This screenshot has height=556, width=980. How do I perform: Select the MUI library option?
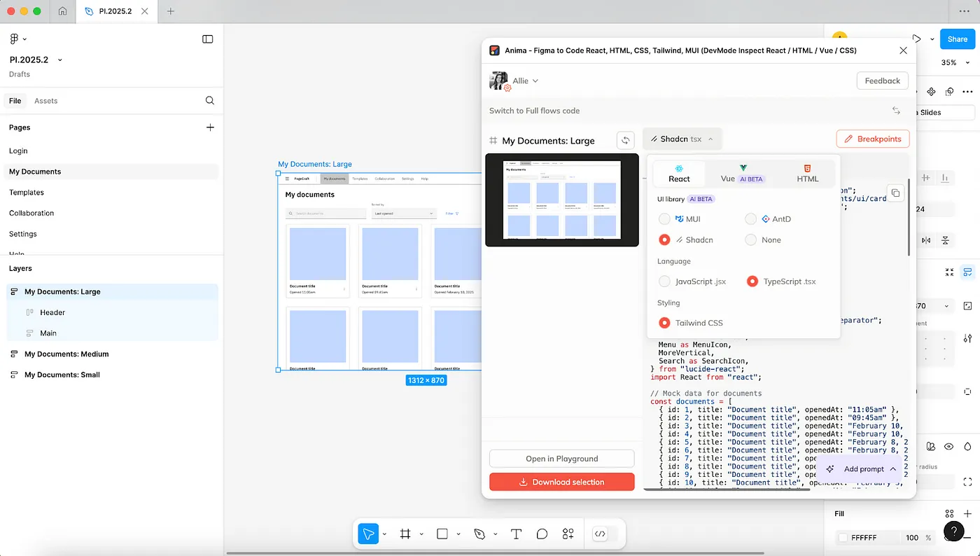[x=664, y=218]
